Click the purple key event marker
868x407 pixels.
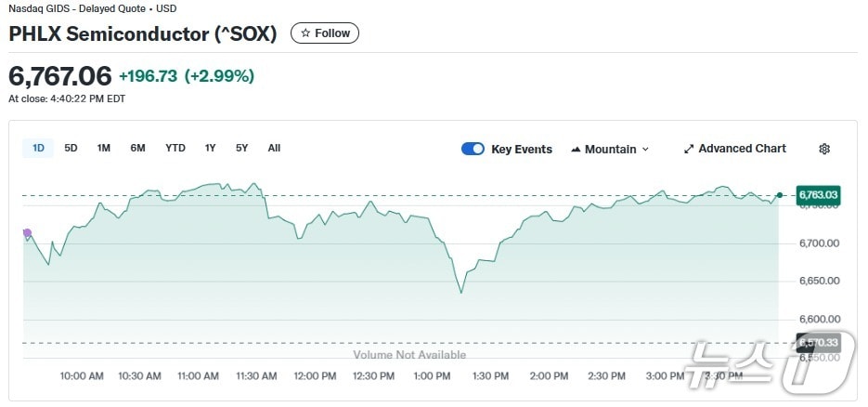pos(27,233)
